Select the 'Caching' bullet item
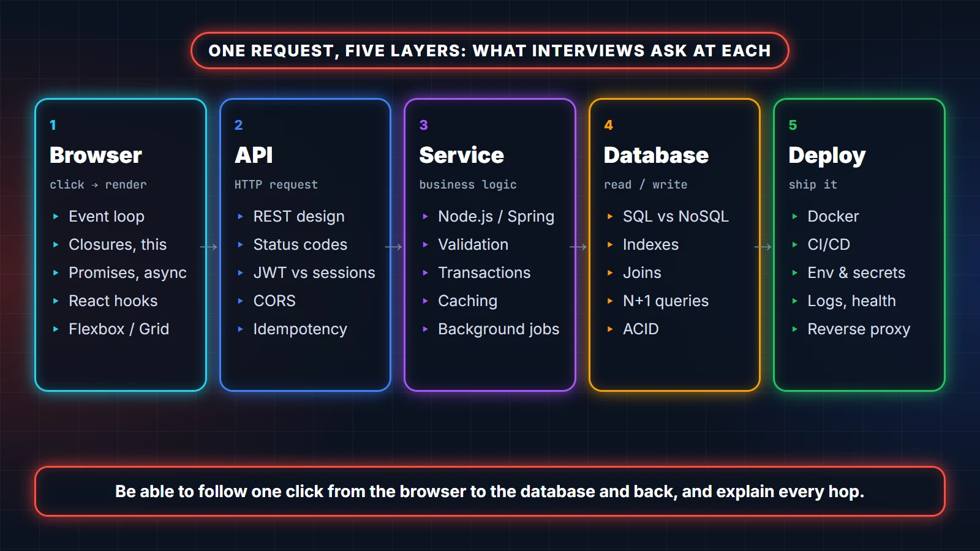 (x=468, y=301)
